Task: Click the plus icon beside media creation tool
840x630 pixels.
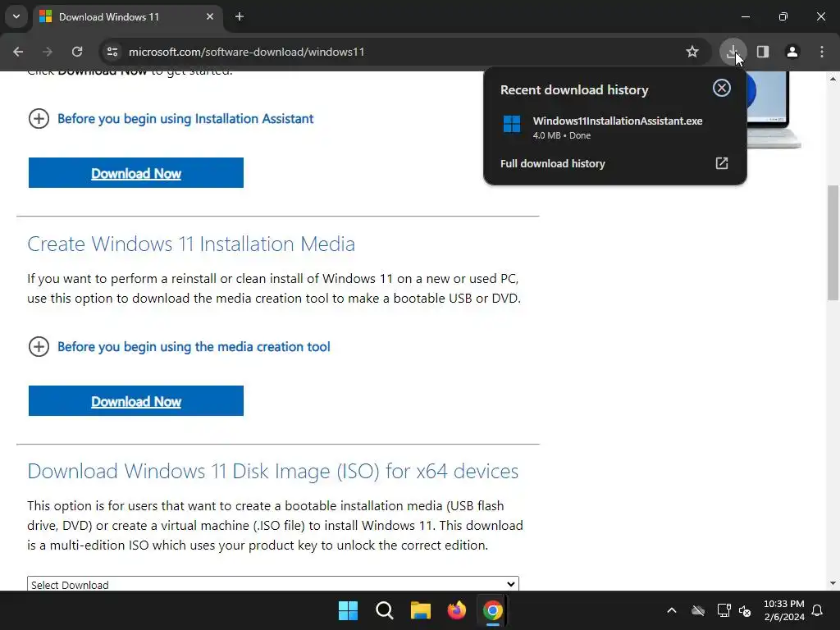Action: pyautogui.click(x=39, y=347)
